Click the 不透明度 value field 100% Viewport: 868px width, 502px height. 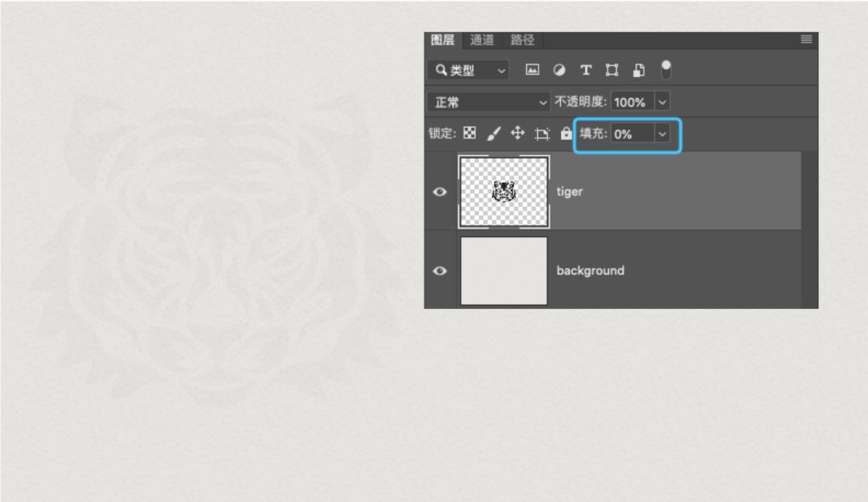pos(633,102)
